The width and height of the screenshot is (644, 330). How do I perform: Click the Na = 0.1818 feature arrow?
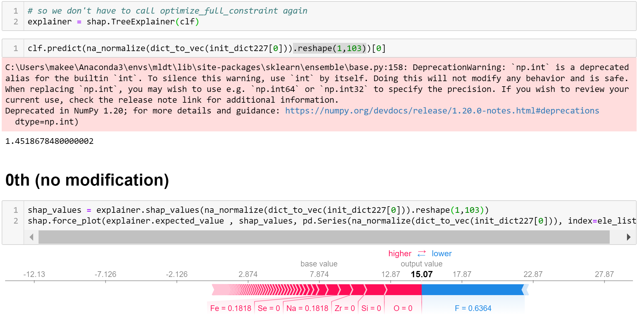coord(307,308)
